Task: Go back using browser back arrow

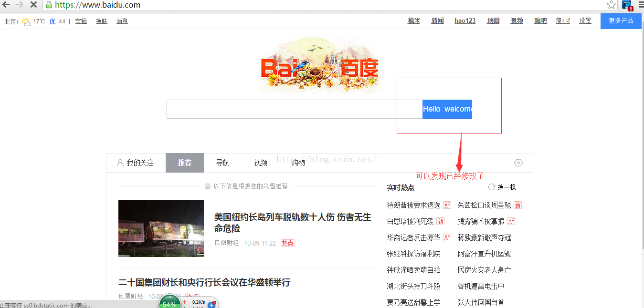Action: pos(6,5)
